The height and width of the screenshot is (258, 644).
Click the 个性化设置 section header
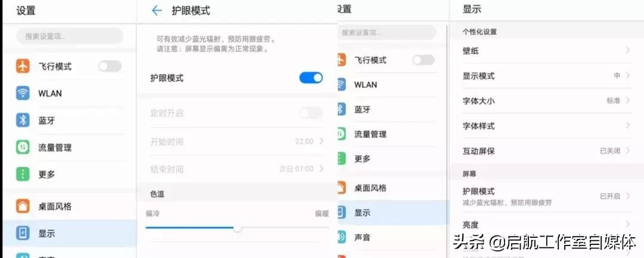tap(479, 32)
